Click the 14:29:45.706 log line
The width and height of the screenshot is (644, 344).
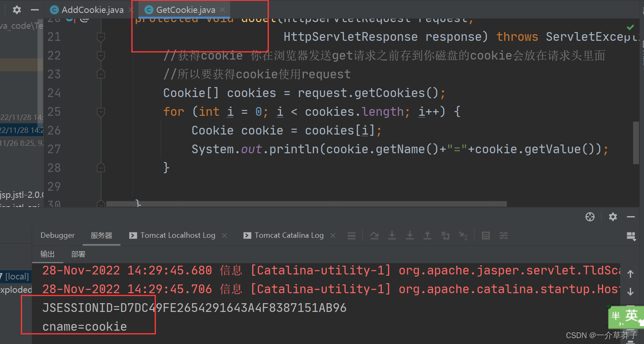pyautogui.click(x=331, y=289)
